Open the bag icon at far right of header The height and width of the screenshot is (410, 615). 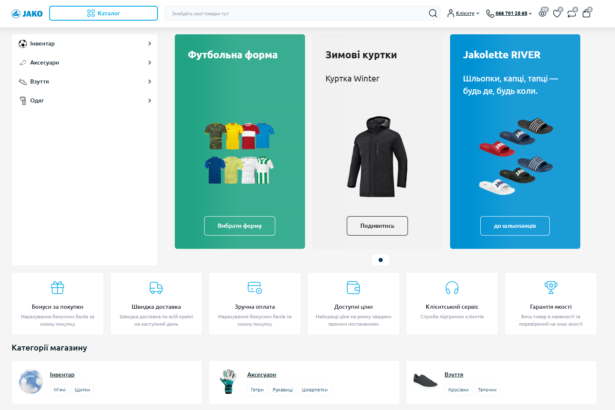[588, 13]
